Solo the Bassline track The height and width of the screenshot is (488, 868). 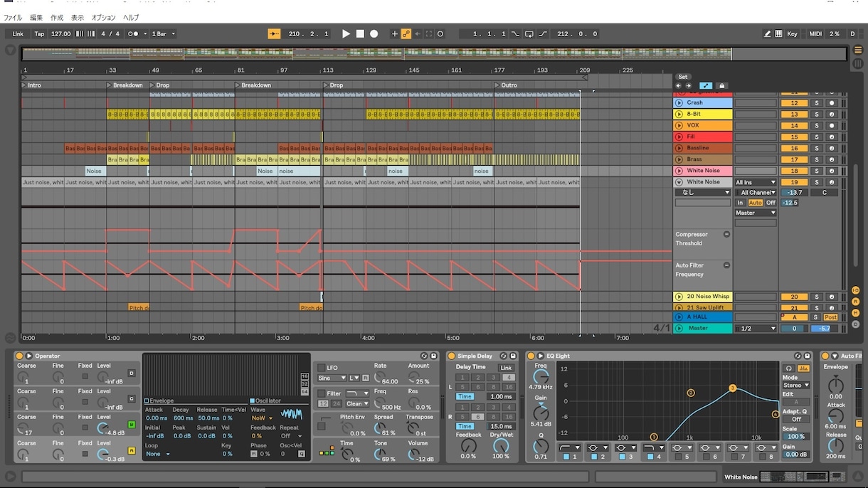coord(817,148)
